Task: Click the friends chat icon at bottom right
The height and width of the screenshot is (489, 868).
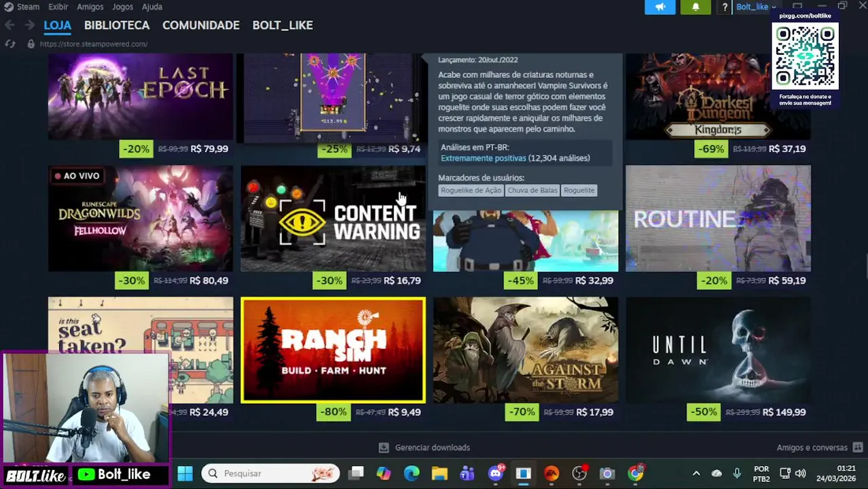Action: pos(857,448)
